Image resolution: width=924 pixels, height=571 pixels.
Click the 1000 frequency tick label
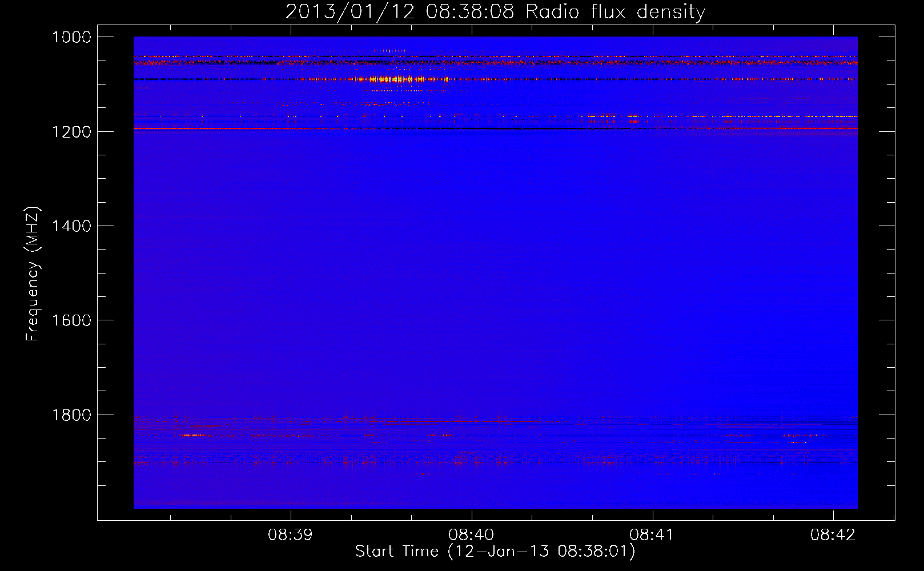click(x=71, y=37)
